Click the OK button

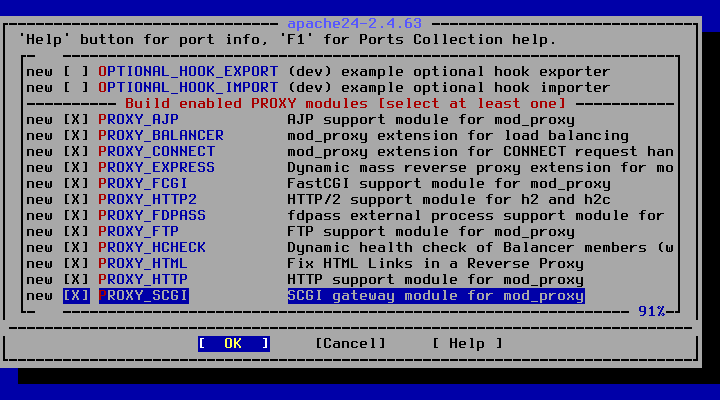(x=234, y=344)
